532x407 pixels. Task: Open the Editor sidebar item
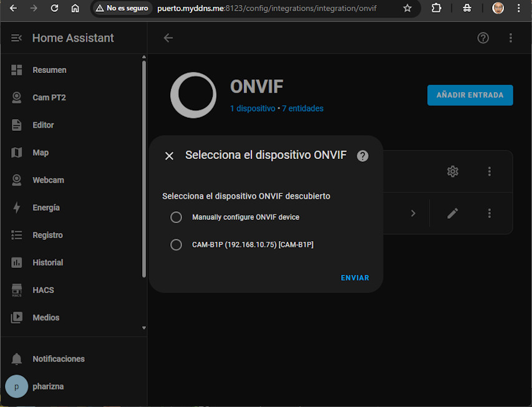coord(74,125)
